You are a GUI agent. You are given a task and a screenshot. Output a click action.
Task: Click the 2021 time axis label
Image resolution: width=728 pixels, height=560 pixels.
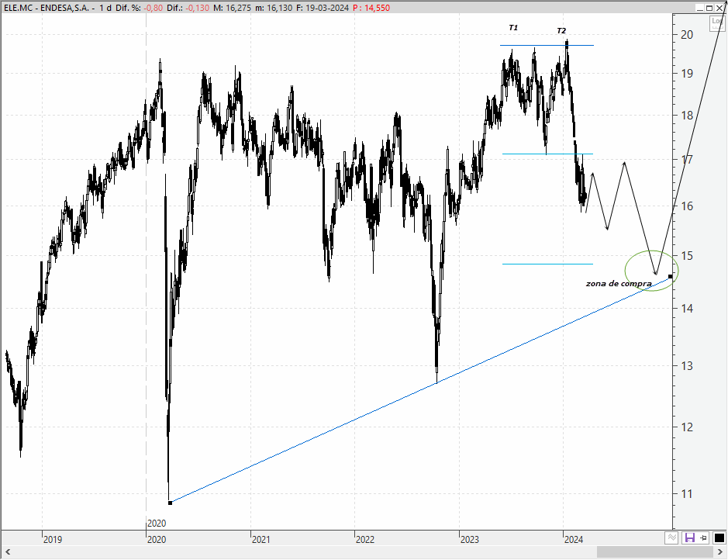pos(261,540)
